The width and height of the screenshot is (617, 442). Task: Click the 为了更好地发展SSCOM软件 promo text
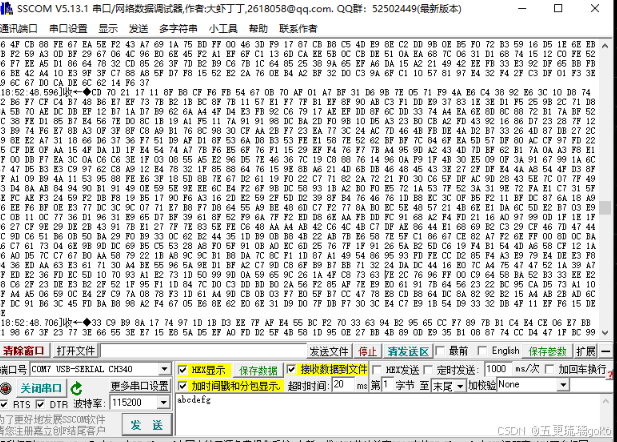coord(53,419)
